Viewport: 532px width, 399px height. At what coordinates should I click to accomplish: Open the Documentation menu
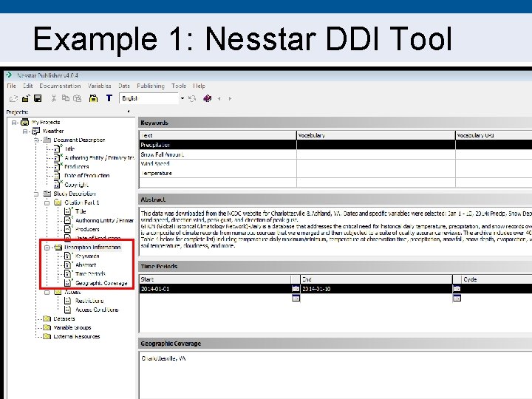tap(60, 86)
